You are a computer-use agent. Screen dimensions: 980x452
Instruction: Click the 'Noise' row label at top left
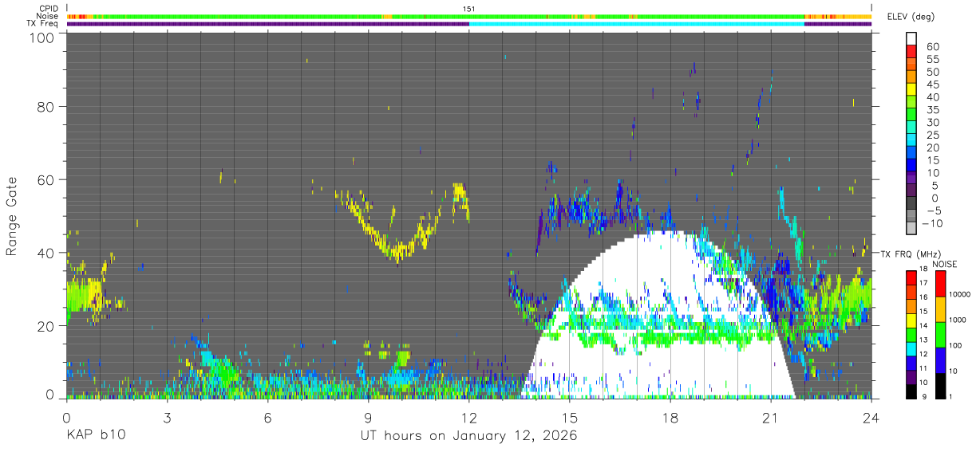point(48,16)
